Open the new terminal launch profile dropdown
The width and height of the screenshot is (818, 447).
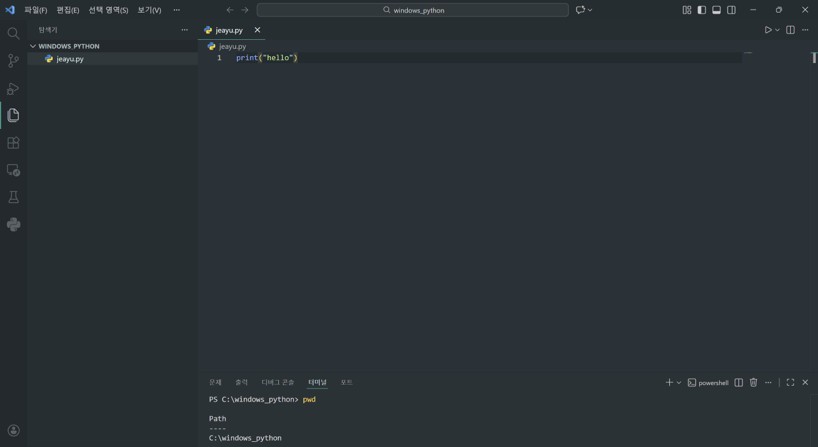679,383
